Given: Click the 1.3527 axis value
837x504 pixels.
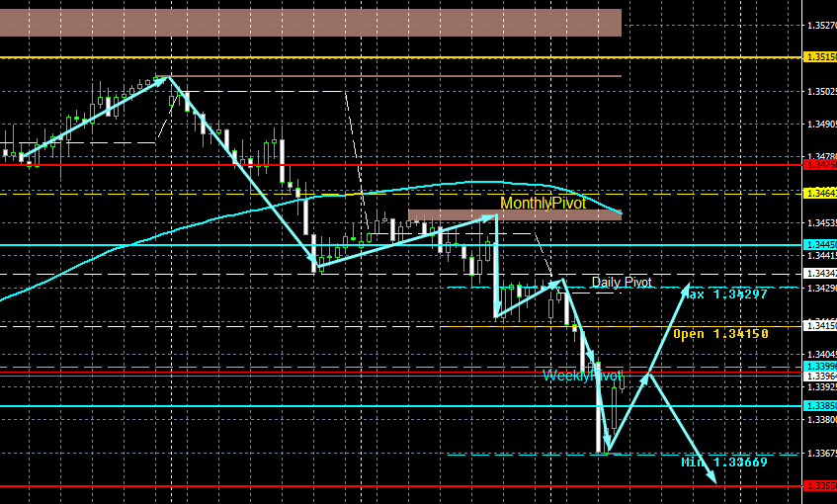Looking at the screenshot, I should 821,25.
